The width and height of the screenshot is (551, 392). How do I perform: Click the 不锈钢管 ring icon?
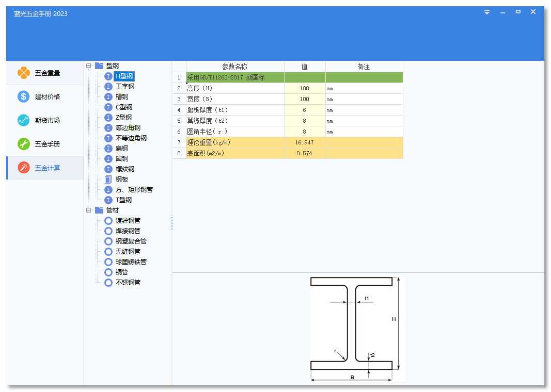108,283
